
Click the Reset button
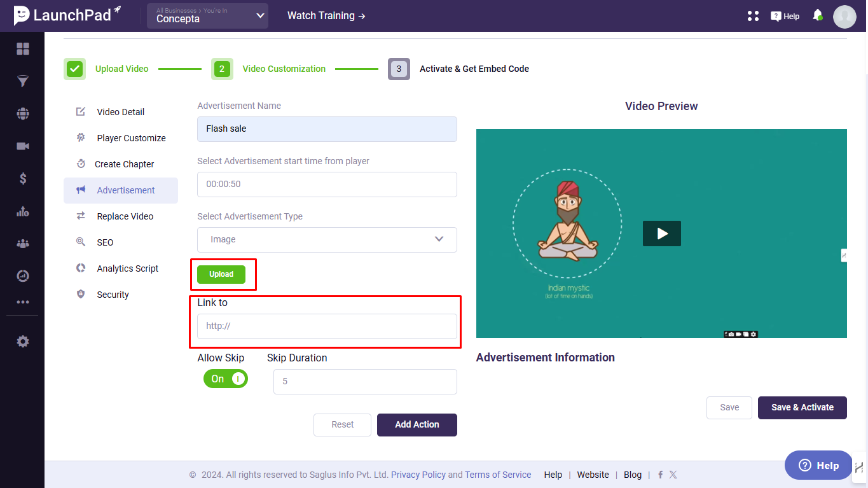click(x=342, y=424)
